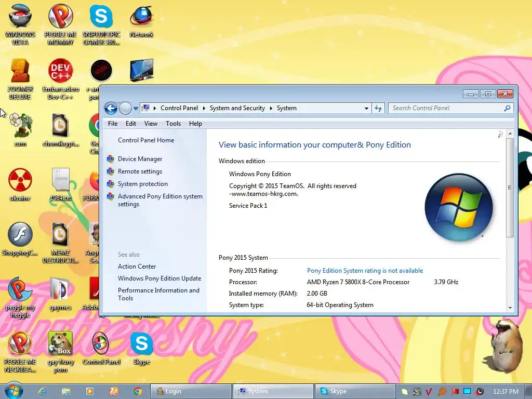Open Windows Explorer from taskbar

[x=66, y=391]
